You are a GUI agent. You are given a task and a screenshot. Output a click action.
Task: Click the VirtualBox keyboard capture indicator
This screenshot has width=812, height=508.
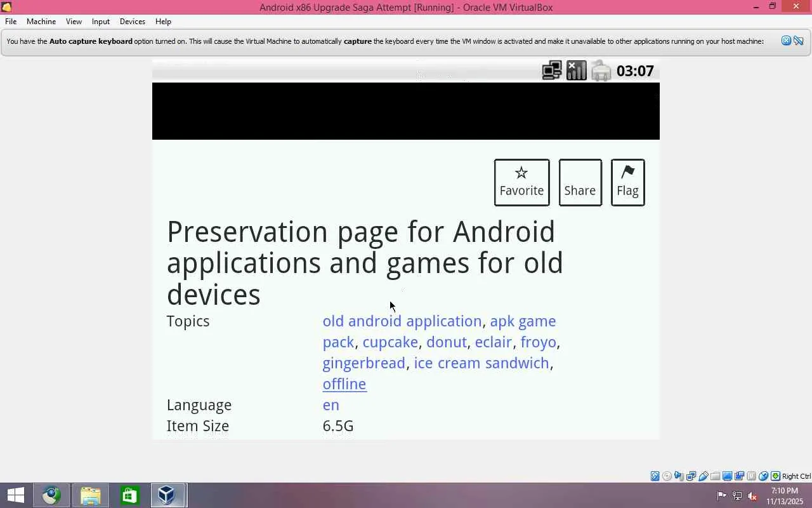pos(775,476)
